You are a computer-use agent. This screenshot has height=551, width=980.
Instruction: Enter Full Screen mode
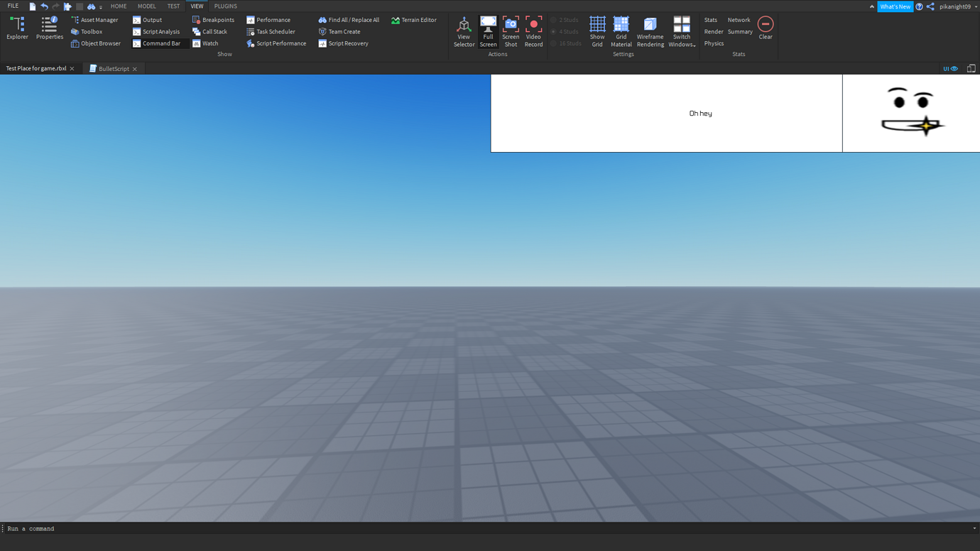tap(488, 31)
